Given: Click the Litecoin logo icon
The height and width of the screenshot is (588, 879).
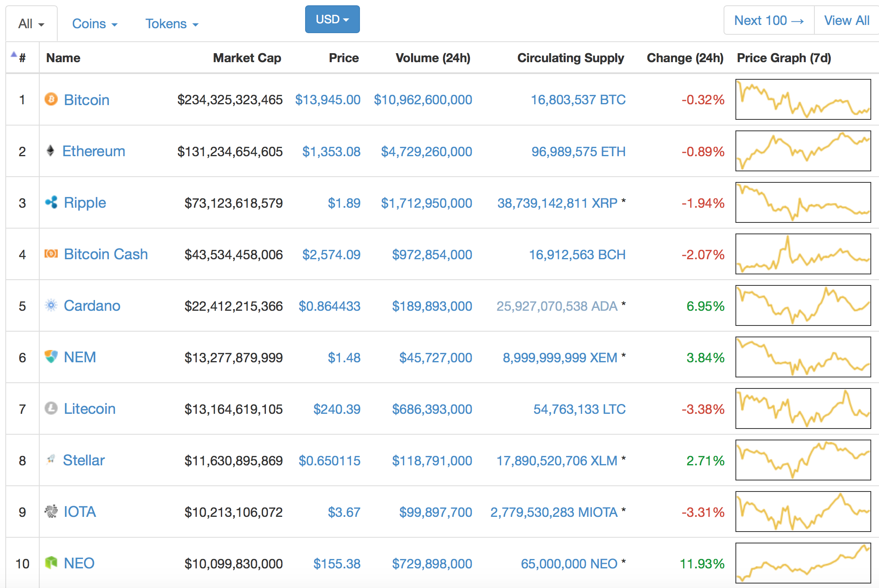Looking at the screenshot, I should pos(51,408).
